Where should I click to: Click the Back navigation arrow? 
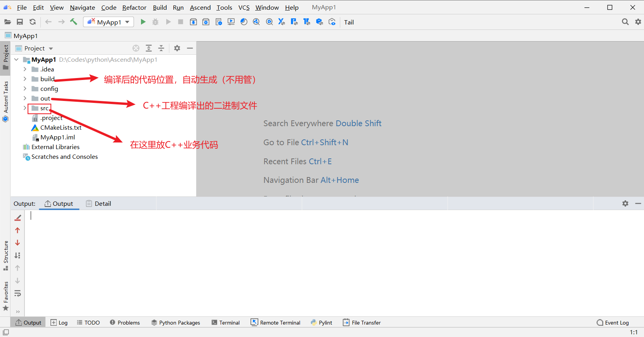point(49,22)
